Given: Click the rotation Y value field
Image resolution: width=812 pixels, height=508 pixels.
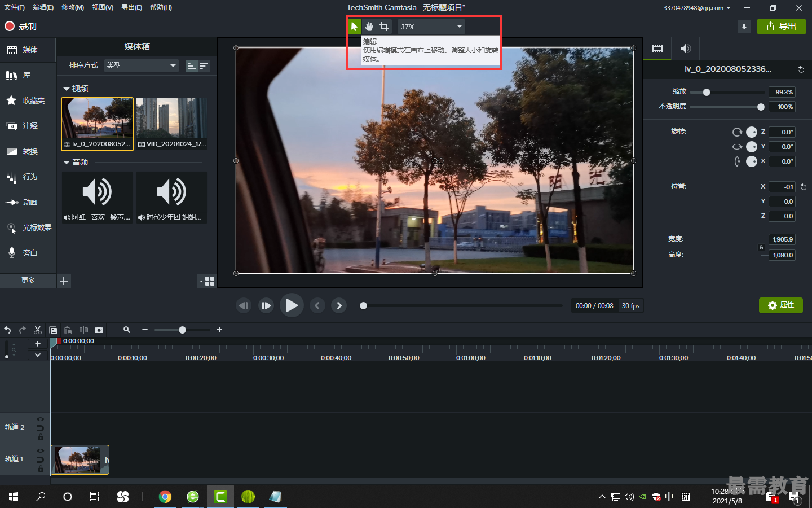Looking at the screenshot, I should [x=782, y=147].
